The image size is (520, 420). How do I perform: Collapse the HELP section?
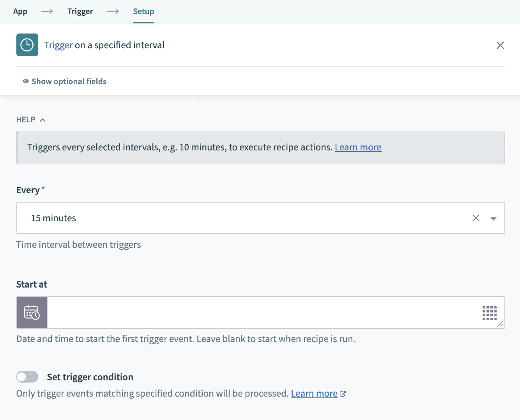(42, 119)
